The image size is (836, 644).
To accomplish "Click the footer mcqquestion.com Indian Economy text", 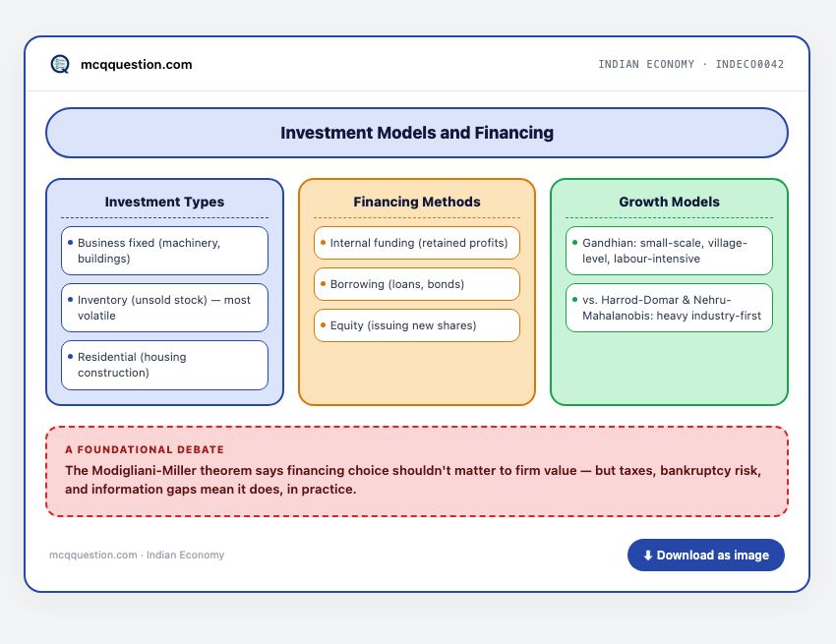I will click(x=137, y=555).
